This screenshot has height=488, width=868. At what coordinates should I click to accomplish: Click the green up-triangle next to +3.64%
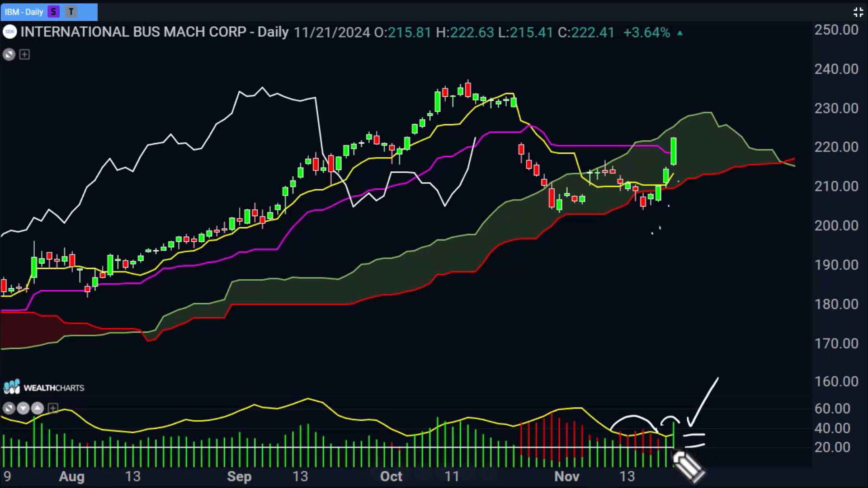(x=680, y=33)
